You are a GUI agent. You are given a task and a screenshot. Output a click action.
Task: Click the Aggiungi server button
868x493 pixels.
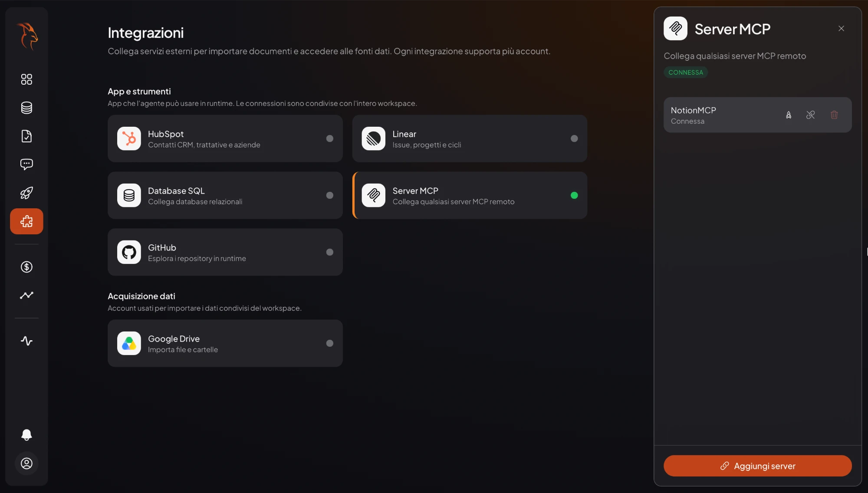757,466
